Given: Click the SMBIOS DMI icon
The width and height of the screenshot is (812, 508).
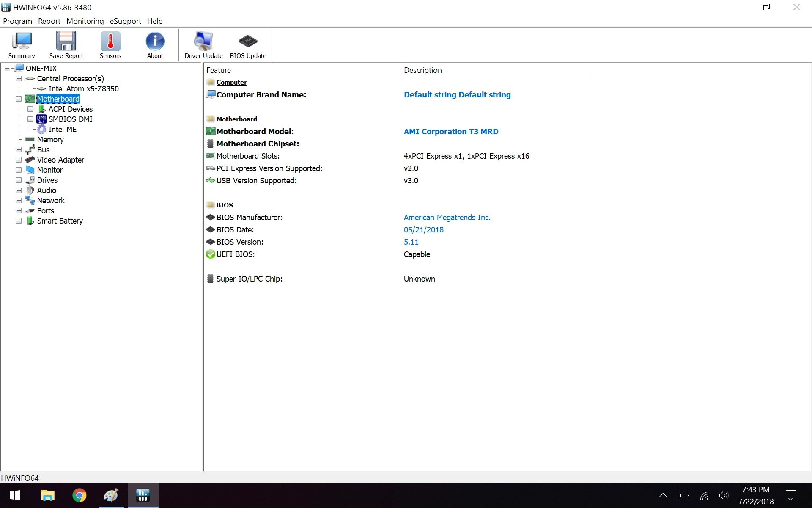Looking at the screenshot, I should pos(41,119).
